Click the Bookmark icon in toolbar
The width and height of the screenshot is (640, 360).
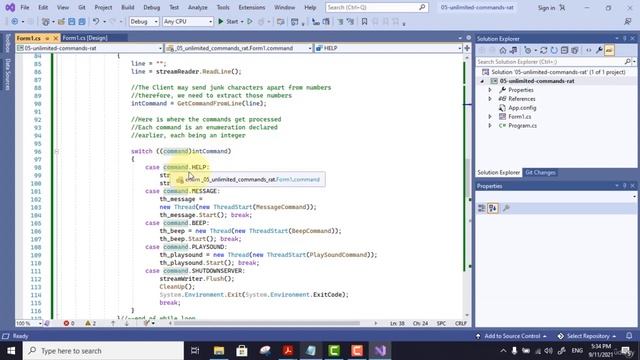click(364, 22)
